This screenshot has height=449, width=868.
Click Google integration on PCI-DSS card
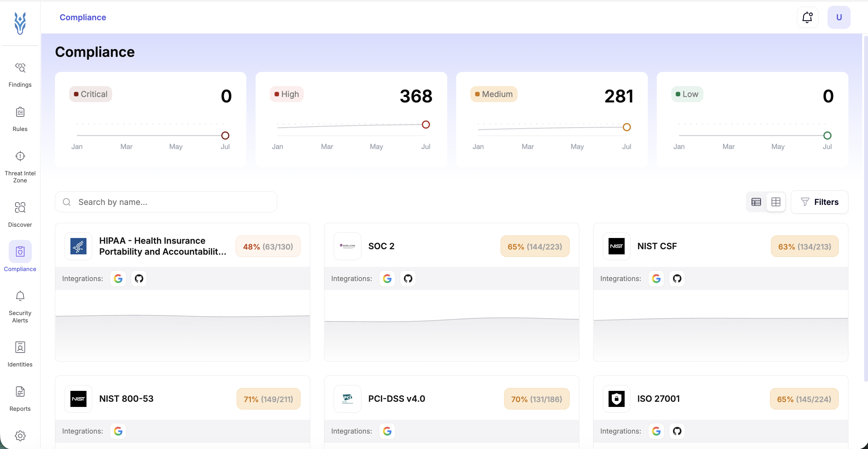pyautogui.click(x=387, y=431)
